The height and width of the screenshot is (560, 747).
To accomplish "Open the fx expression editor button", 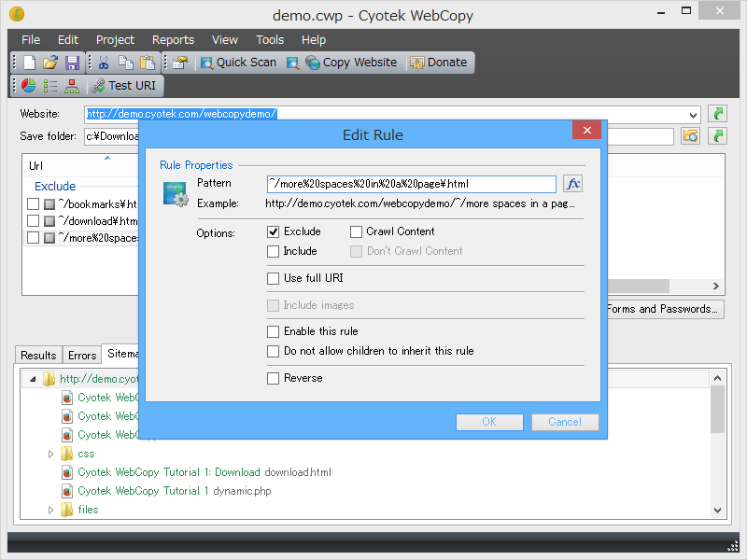I will tap(572, 184).
